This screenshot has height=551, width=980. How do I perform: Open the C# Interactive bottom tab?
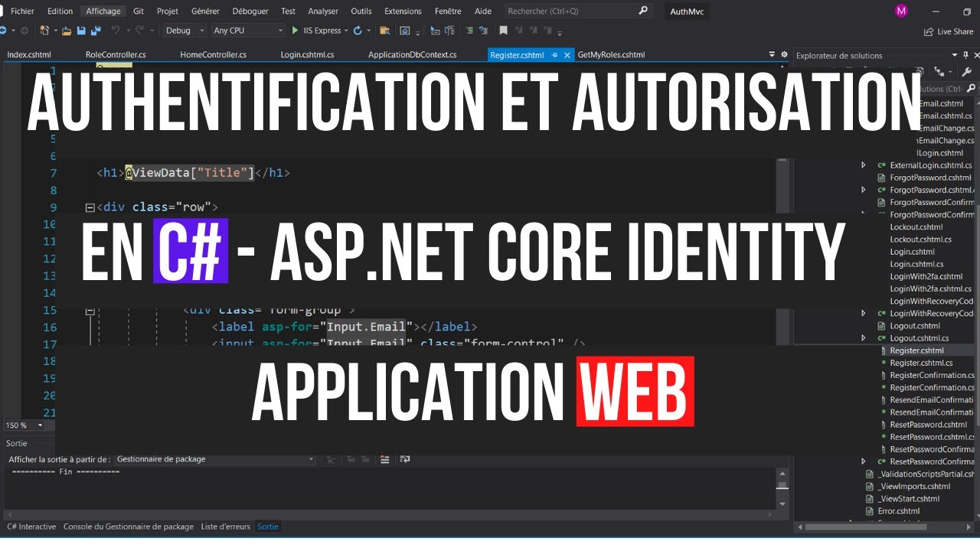tap(31, 527)
